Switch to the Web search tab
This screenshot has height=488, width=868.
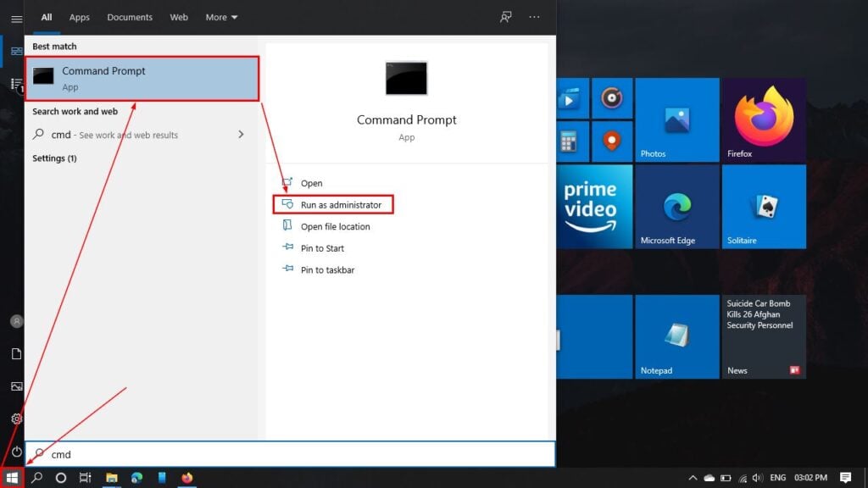[x=179, y=17]
